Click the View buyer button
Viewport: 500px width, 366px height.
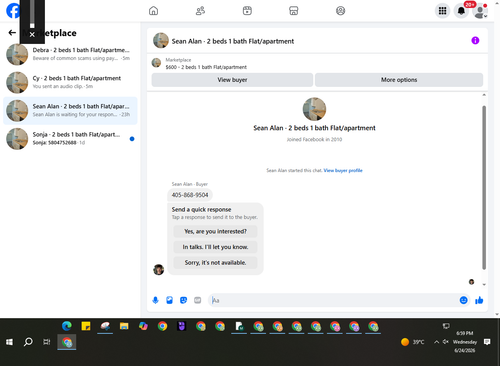point(232,80)
